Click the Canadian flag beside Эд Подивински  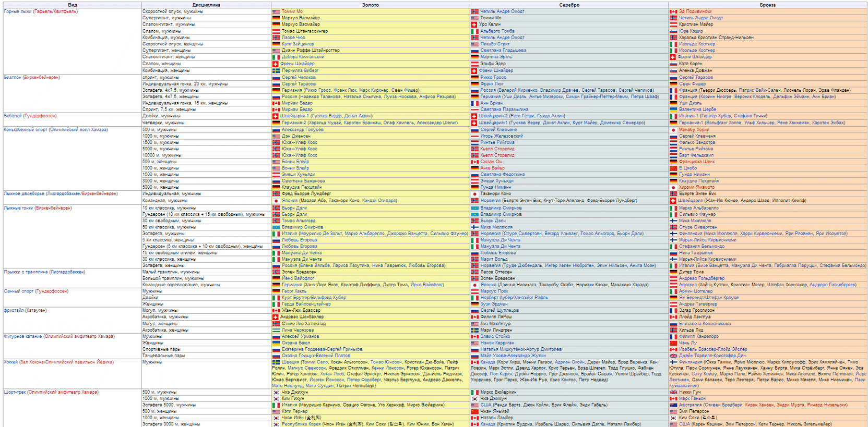[673, 11]
